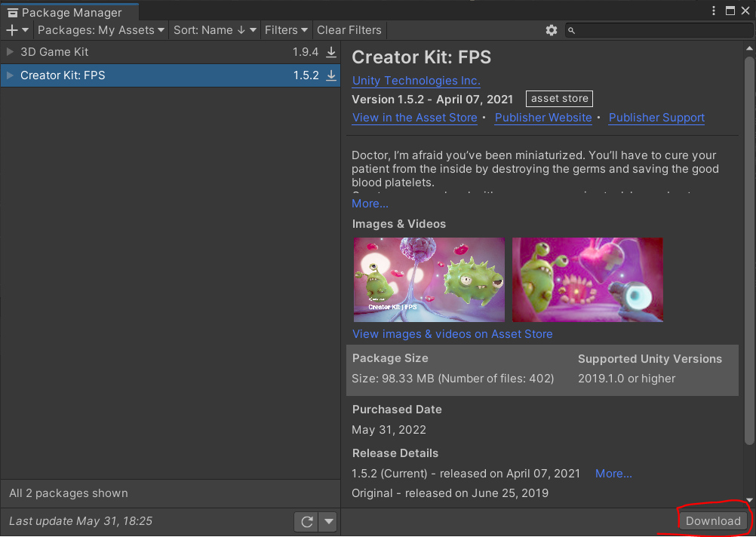The width and height of the screenshot is (756, 537).
Task: Maximize the Package Manager window
Action: (x=730, y=11)
